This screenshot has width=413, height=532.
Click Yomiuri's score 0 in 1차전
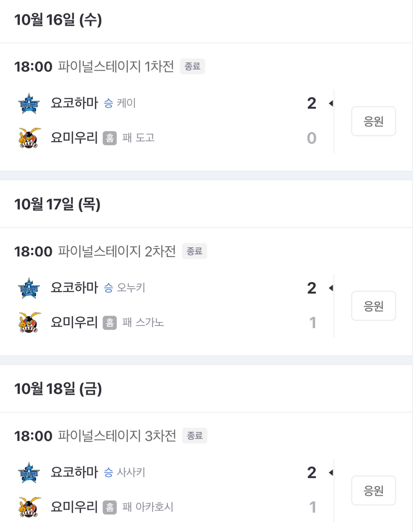pos(311,138)
